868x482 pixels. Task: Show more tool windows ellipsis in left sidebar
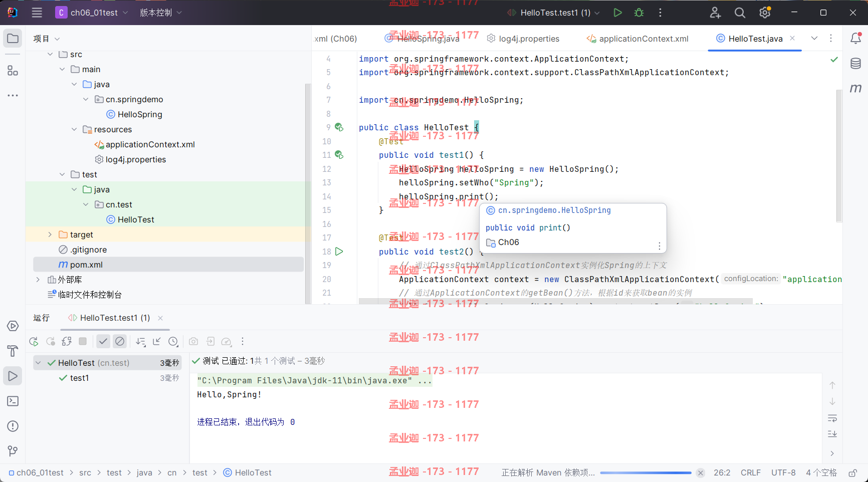click(13, 95)
